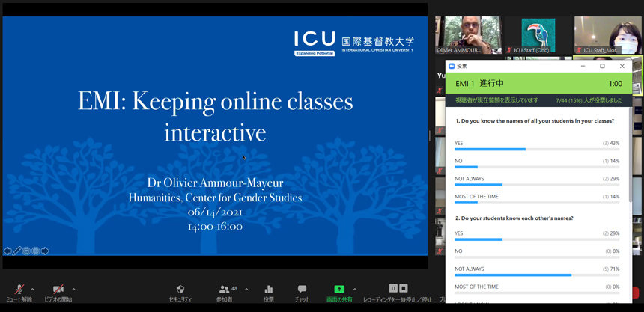Select ICU Staff (Ono) toucan thumbnail

[x=538, y=35]
